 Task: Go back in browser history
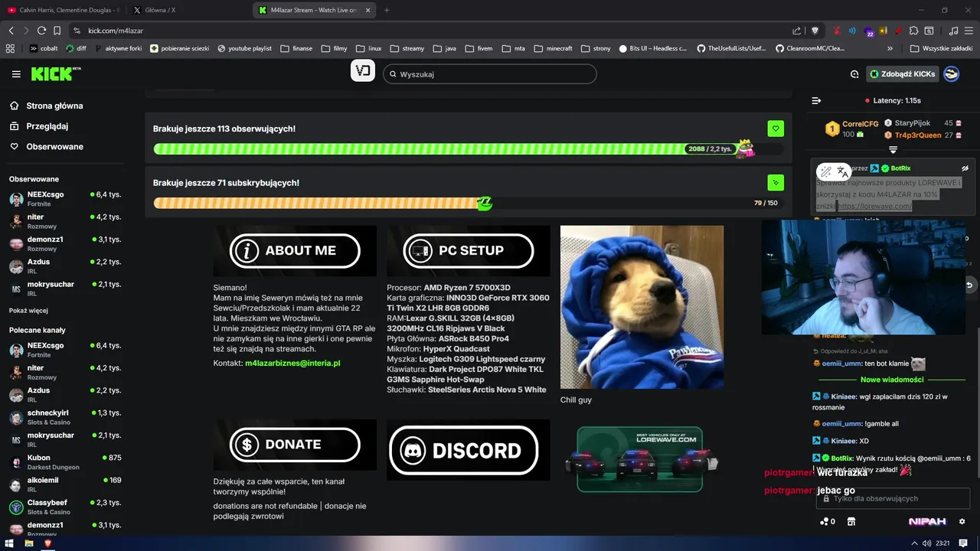tap(11, 31)
